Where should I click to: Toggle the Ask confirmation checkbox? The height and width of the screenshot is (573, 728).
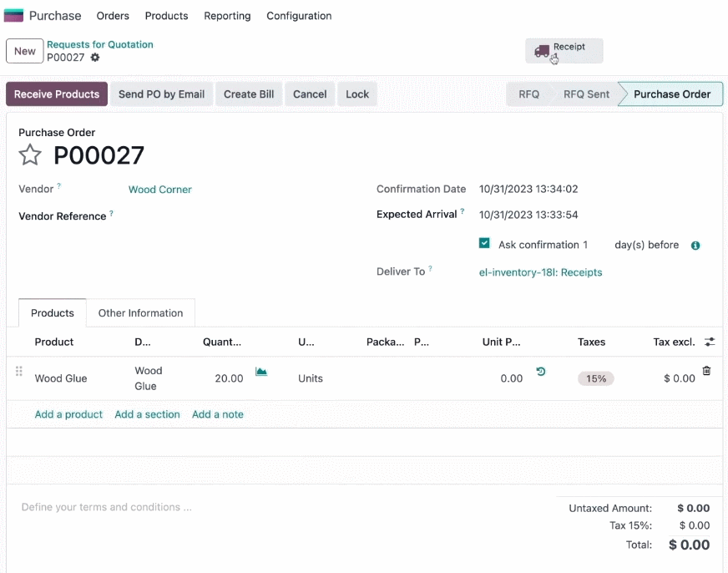tap(484, 243)
